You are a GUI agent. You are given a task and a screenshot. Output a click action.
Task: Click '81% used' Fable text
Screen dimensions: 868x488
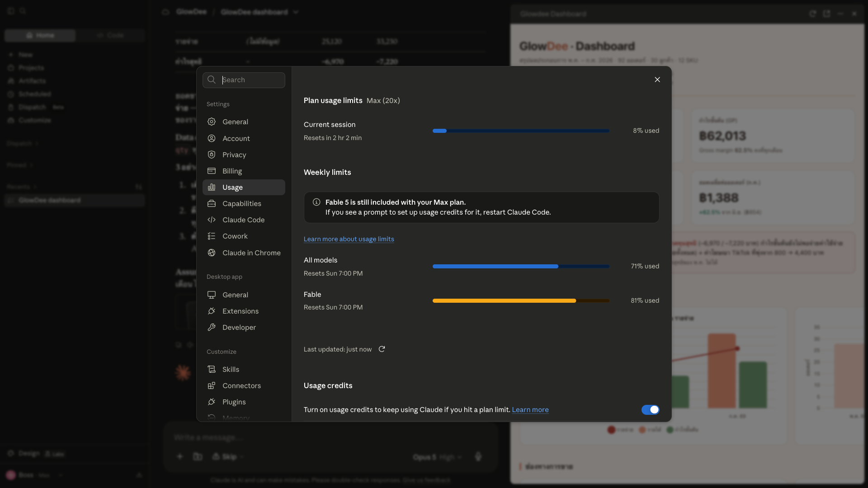click(645, 300)
